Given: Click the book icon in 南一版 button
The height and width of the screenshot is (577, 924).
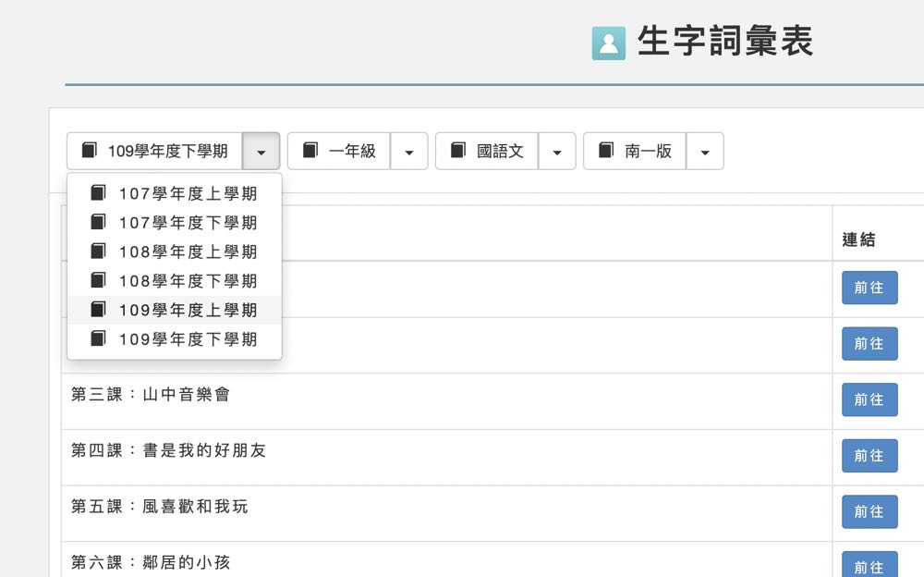Looking at the screenshot, I should click(606, 151).
